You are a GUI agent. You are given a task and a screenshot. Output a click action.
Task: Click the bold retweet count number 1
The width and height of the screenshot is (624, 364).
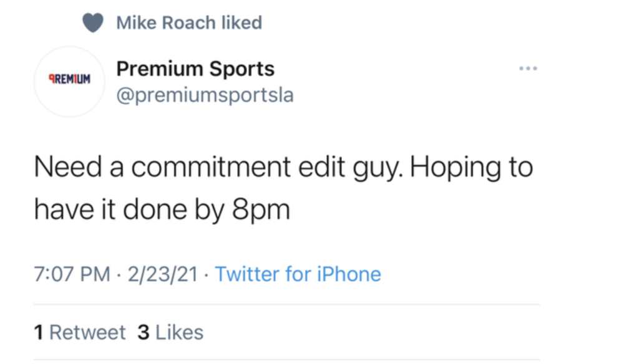click(x=39, y=332)
